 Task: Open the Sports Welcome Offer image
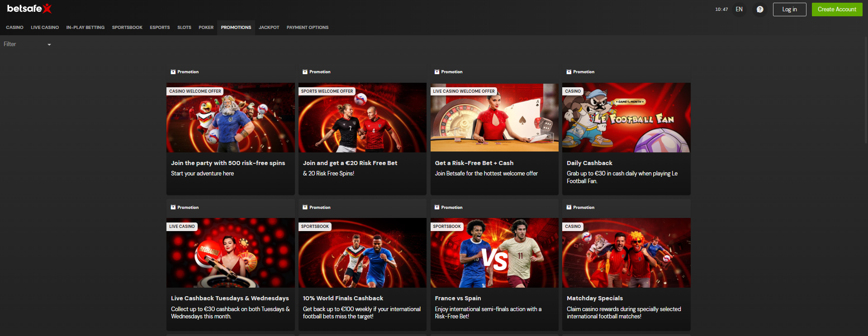point(362,118)
